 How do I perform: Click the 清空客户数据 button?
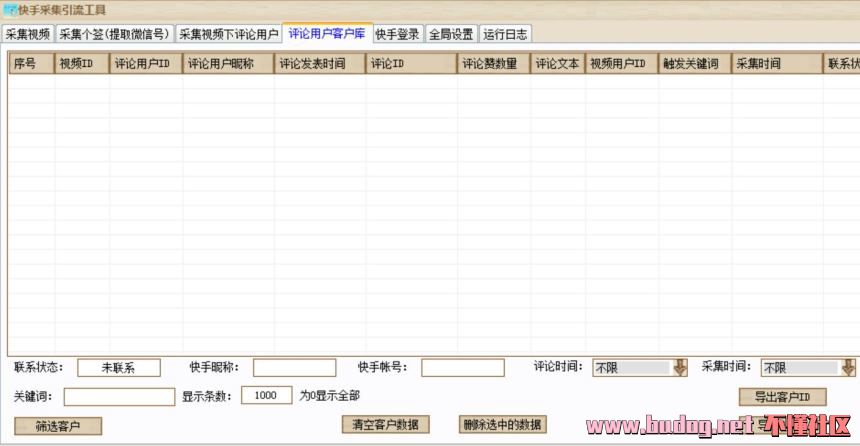(x=386, y=425)
